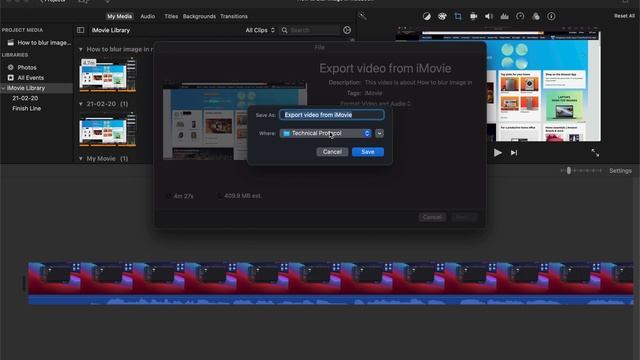
Task: Collapse iMovie Library in sidebar
Action: 3,88
